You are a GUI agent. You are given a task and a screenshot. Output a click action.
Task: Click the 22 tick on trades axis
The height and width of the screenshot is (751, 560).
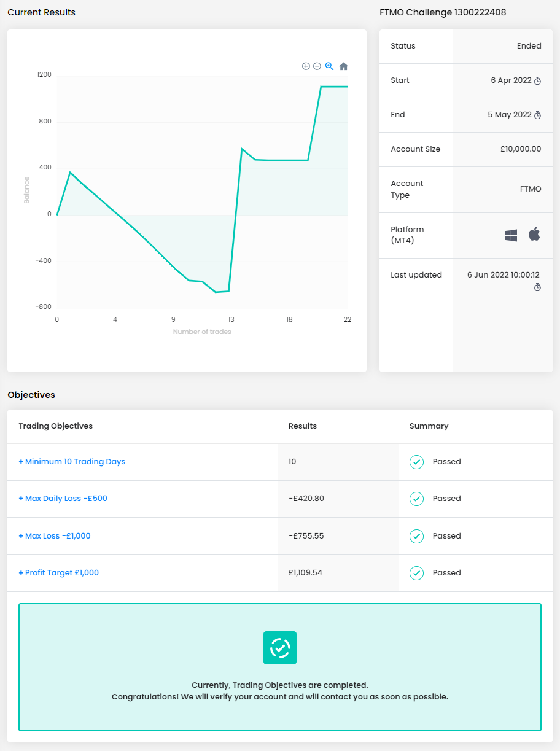348,319
